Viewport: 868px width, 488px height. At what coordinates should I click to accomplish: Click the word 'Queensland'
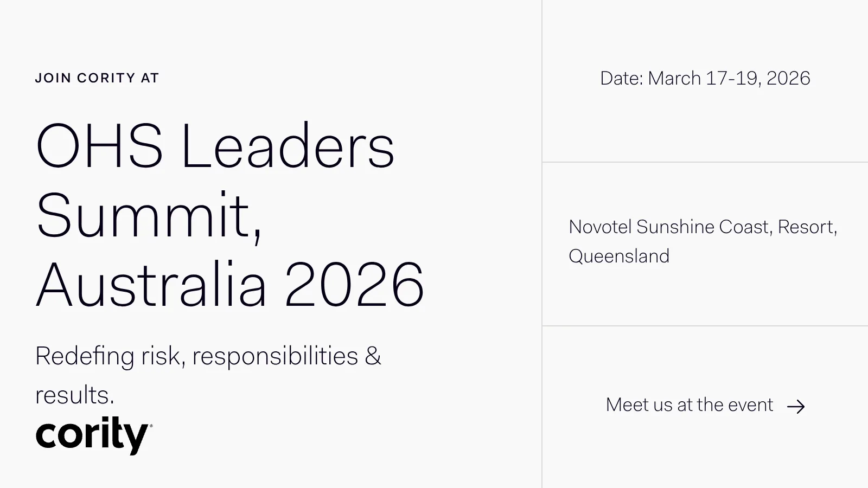pos(619,256)
